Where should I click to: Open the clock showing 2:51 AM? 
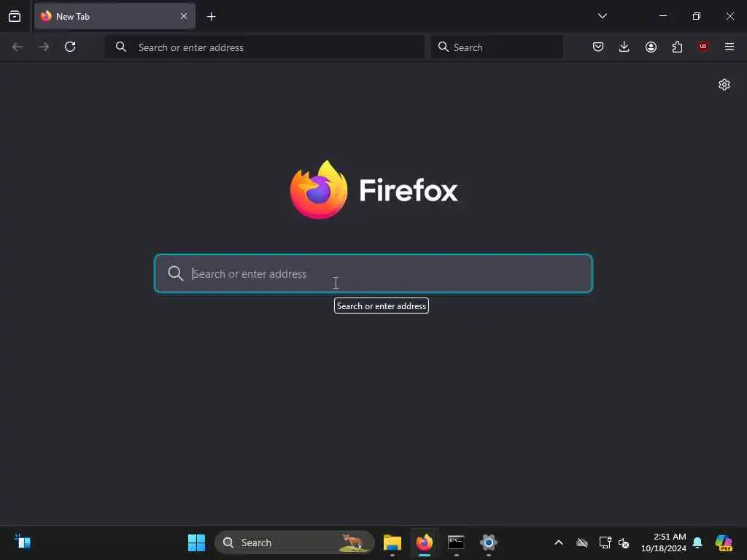point(664,542)
